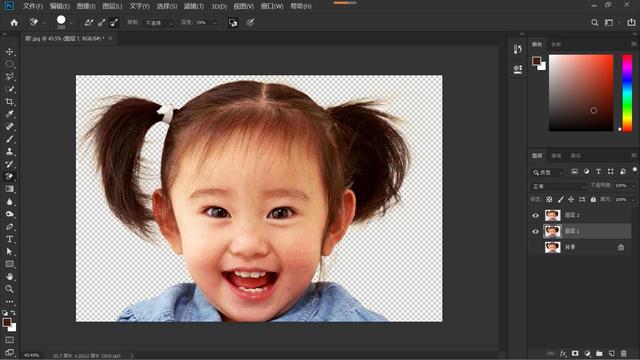
Task: Open the Properties panel icon
Action: point(518,69)
